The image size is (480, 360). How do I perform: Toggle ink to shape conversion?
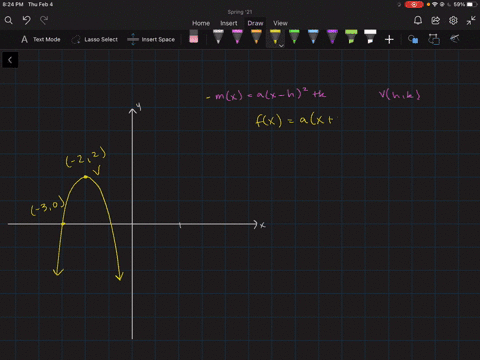click(x=434, y=39)
